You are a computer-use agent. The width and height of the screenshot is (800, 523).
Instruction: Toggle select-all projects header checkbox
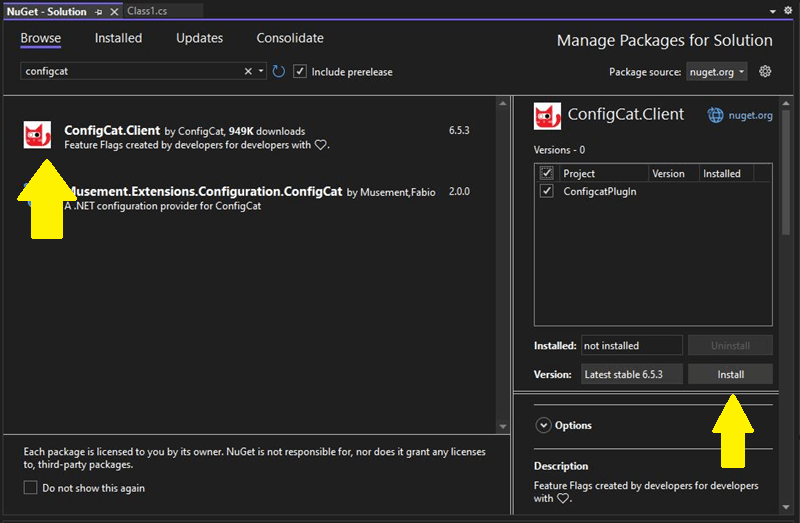[x=546, y=173]
